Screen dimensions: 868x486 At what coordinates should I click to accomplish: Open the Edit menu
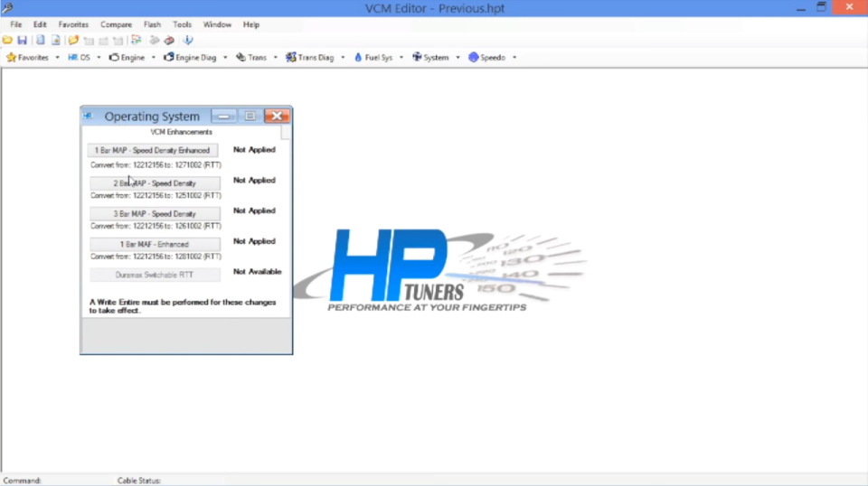(40, 24)
